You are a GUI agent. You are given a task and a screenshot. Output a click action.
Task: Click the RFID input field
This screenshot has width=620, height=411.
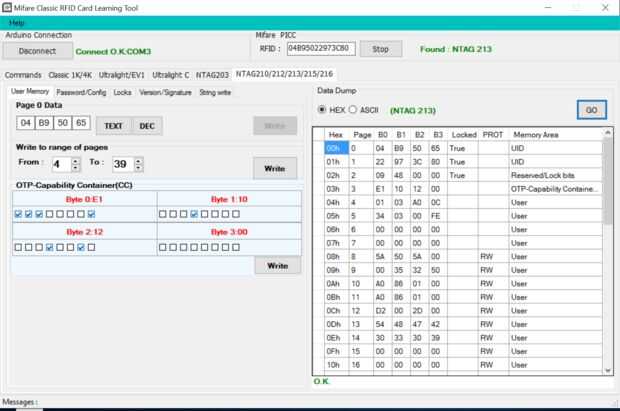coord(321,49)
